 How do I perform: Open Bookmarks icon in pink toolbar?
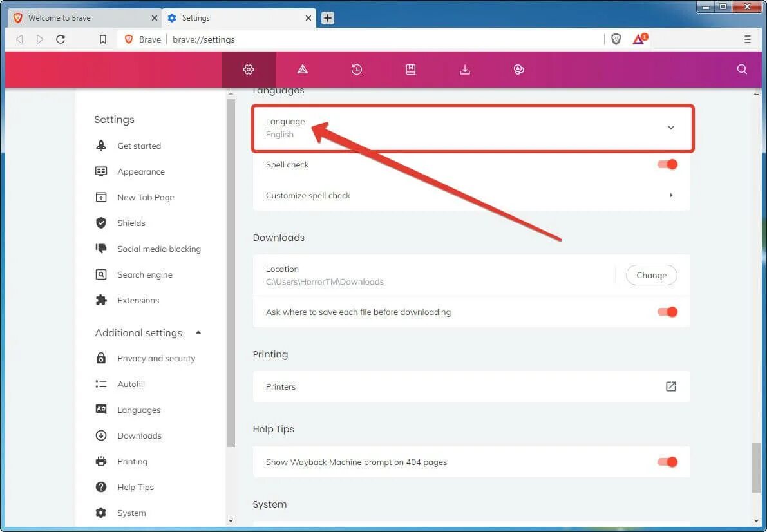pos(410,70)
